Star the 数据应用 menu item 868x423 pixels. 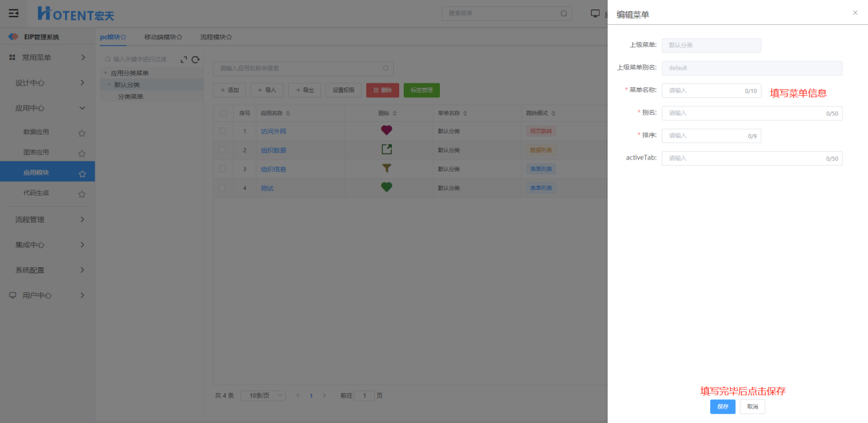point(82,133)
